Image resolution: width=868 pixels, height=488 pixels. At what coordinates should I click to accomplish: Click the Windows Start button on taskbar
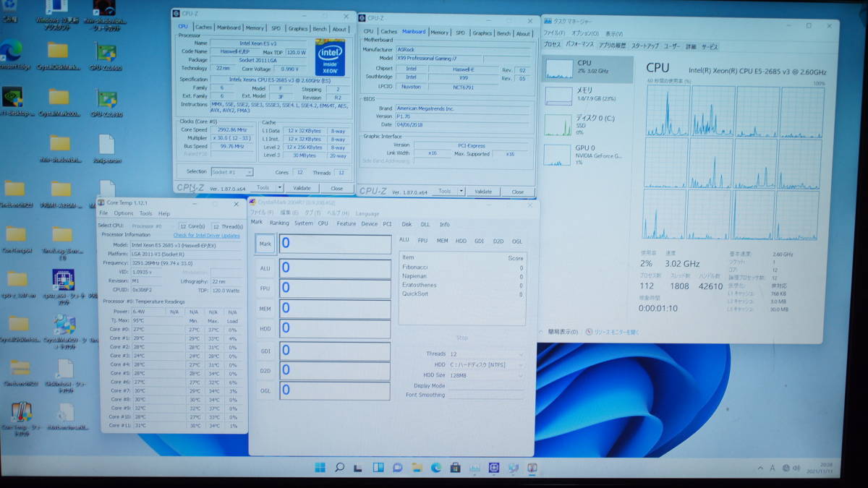coord(320,467)
